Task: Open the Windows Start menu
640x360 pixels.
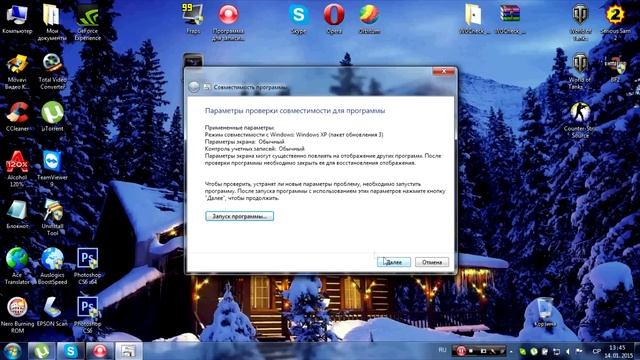Action: [x=13, y=351]
